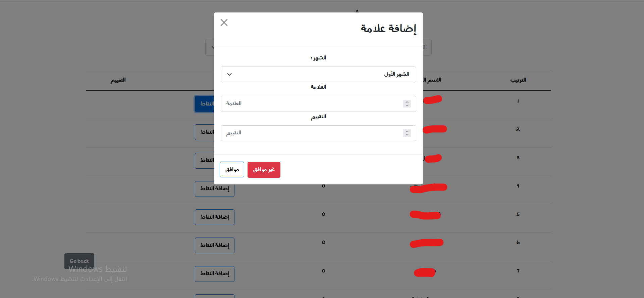Open month list to pick a different الشهر

tap(318, 74)
